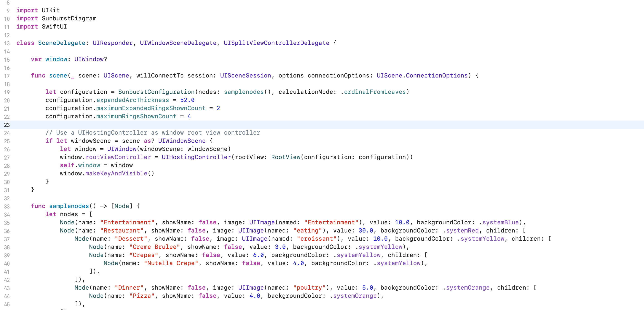Click the 52.0 numeric value
Image resolution: width=644 pixels, height=310 pixels.
187,100
